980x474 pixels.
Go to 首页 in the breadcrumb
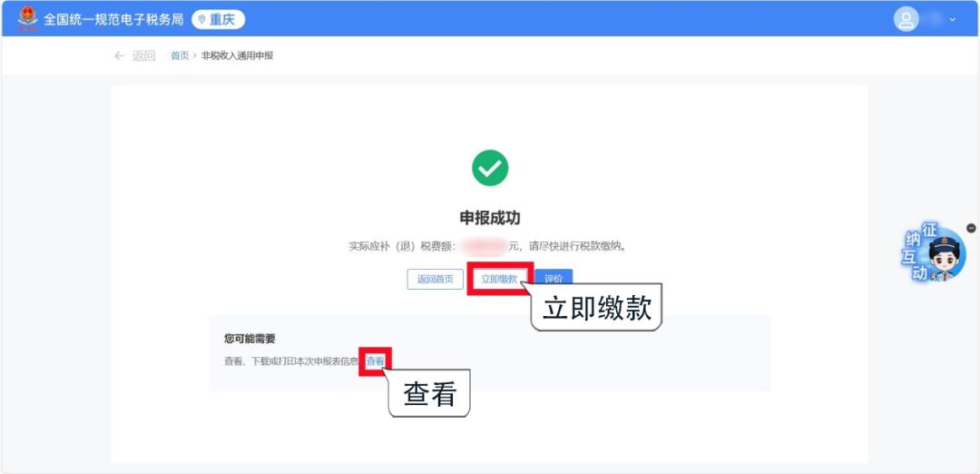(x=180, y=55)
